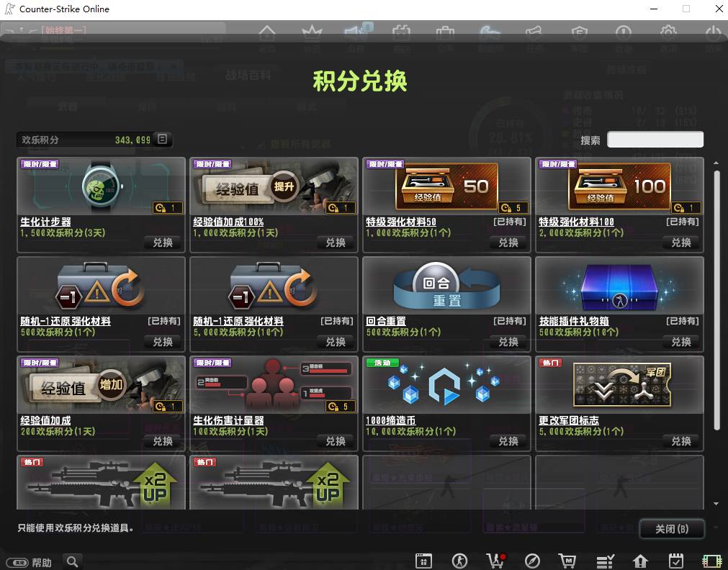Open the 特级强化材料50 name link
728x570 pixels.
tap(401, 222)
